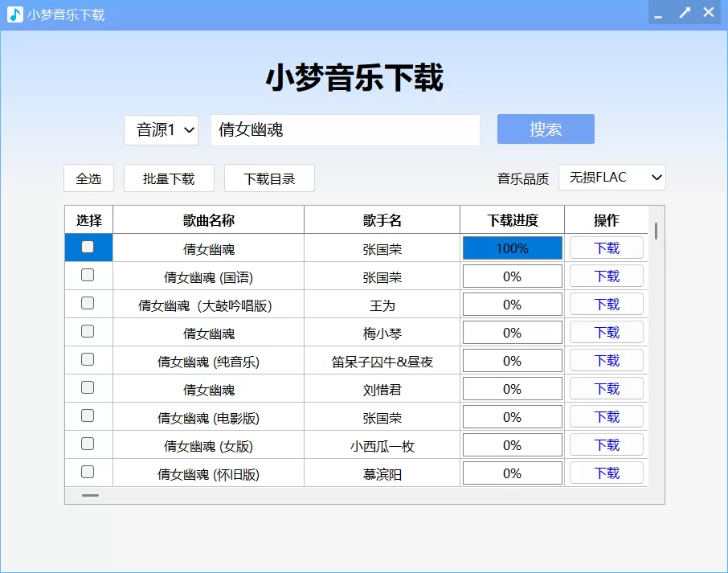Check the 刘惜君 row checkbox
This screenshot has height=573, width=728.
coord(88,388)
